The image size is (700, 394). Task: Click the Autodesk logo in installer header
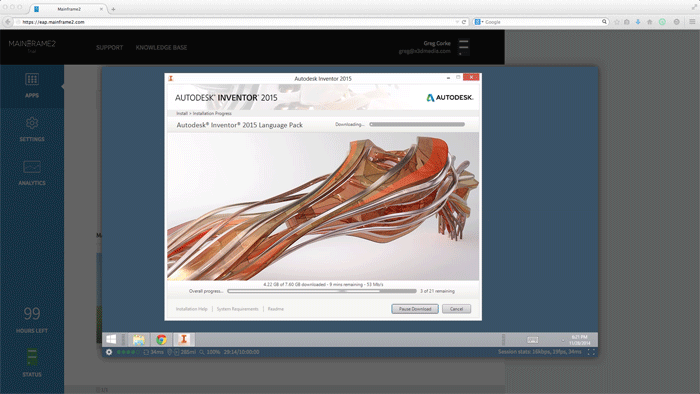tap(450, 97)
